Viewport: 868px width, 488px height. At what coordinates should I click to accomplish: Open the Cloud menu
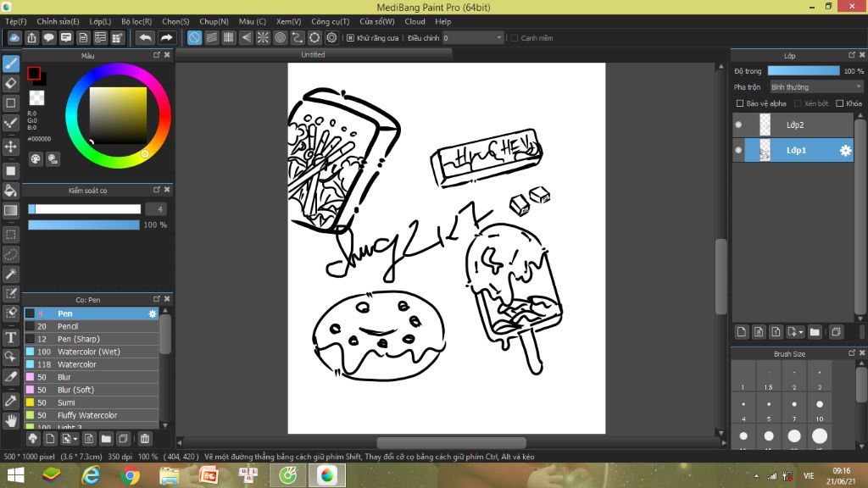415,21
